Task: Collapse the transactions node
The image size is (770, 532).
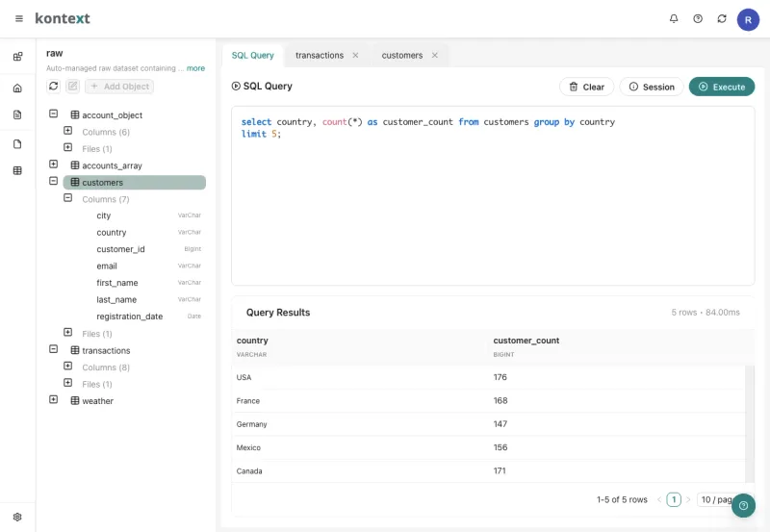Action: coord(54,349)
